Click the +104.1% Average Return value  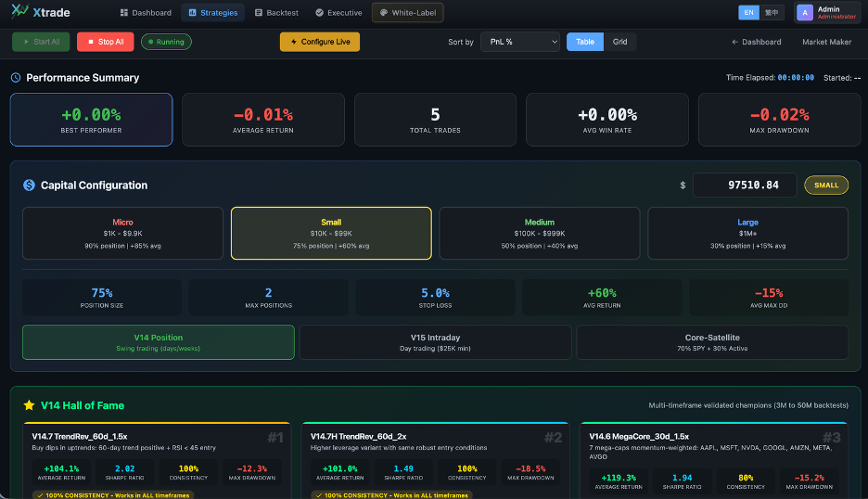(x=61, y=468)
